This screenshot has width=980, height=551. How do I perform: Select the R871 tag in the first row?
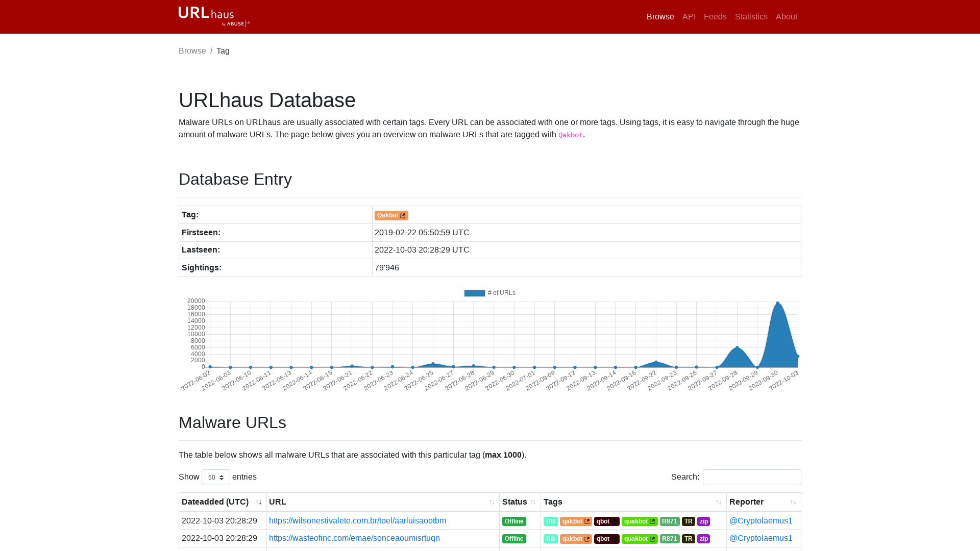point(669,521)
